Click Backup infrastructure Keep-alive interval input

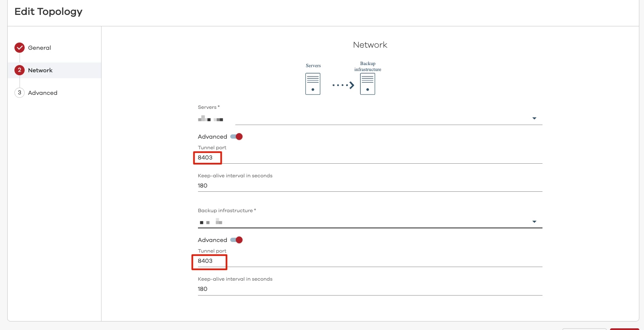point(370,289)
